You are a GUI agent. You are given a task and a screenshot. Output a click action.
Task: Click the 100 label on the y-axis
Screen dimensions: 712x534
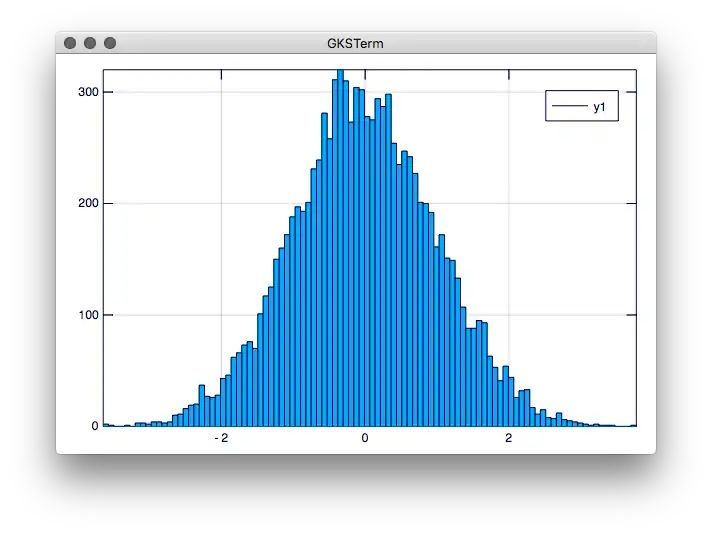click(88, 315)
